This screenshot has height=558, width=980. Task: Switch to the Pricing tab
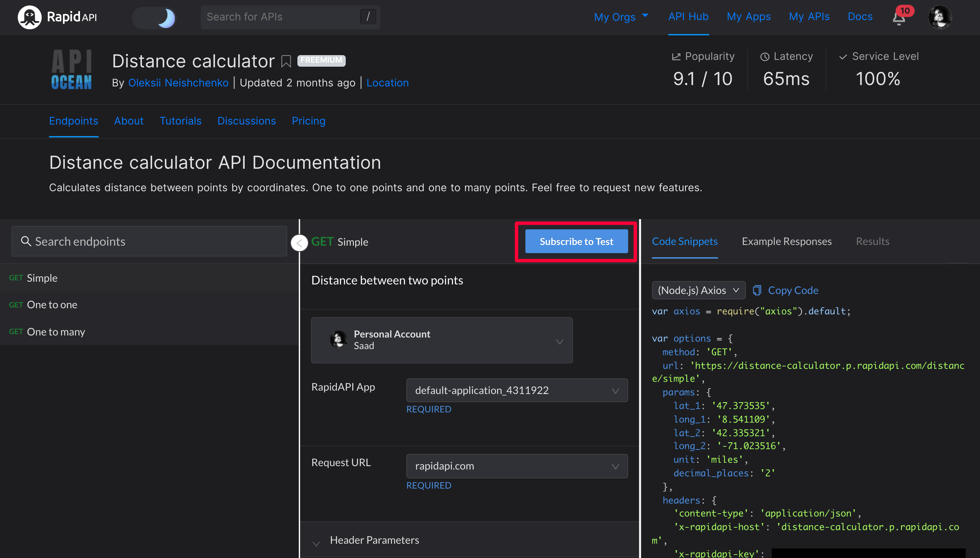click(x=308, y=121)
